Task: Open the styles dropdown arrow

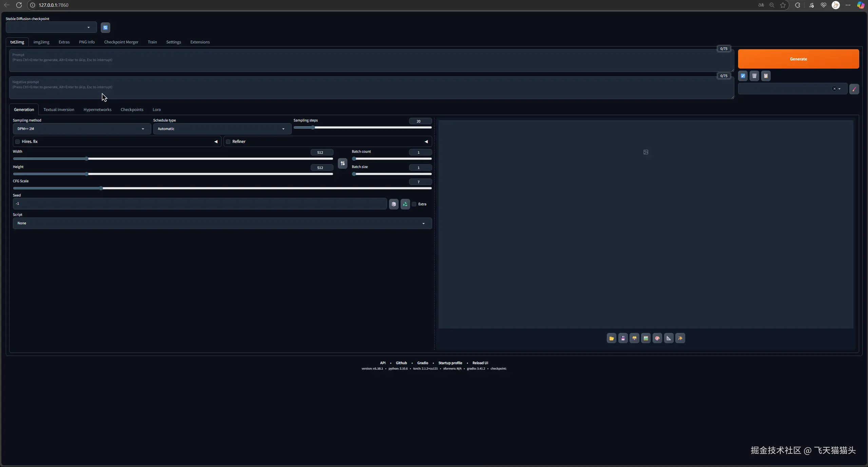Action: 840,89
